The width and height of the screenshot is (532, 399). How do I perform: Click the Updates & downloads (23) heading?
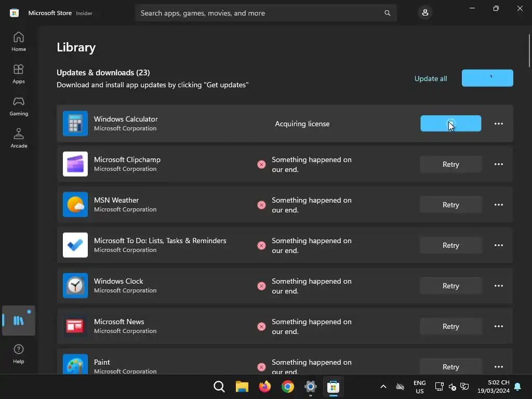click(x=103, y=73)
